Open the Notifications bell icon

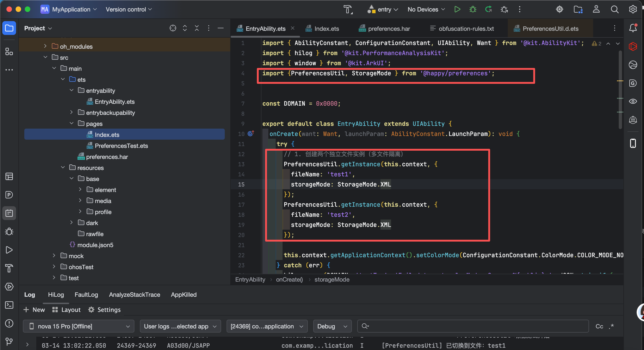(633, 28)
